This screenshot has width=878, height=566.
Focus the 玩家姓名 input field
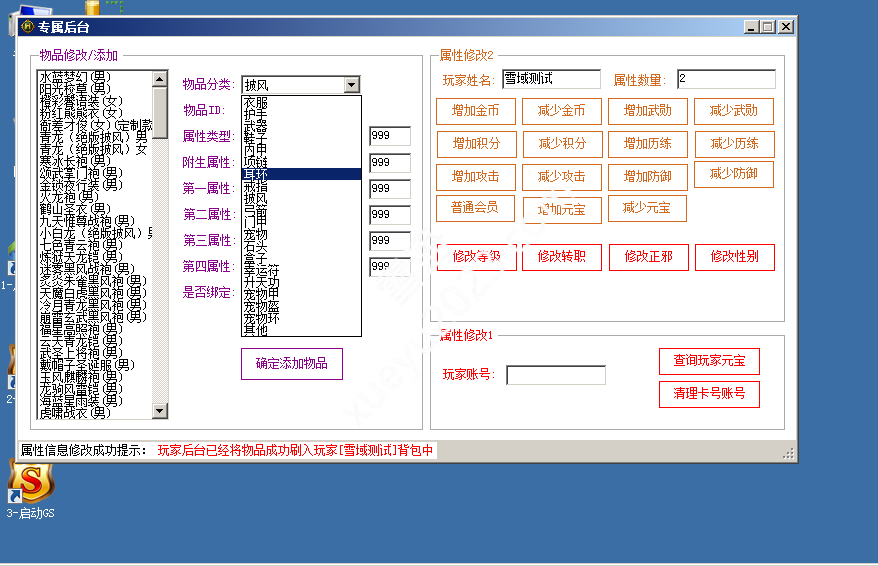pos(552,79)
